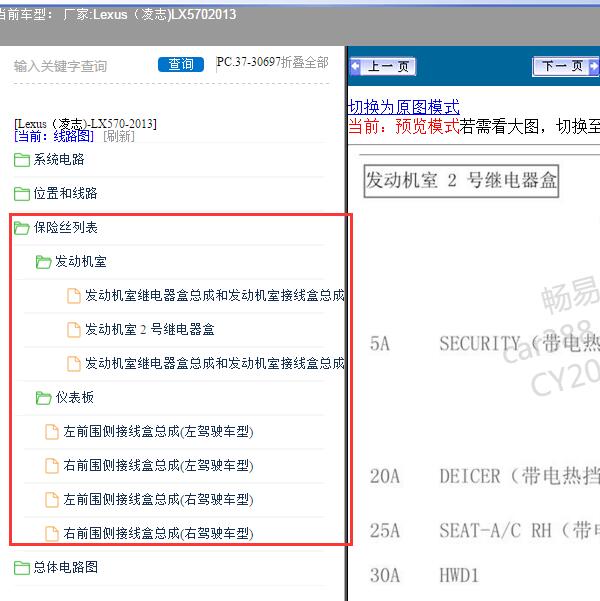Open 右前围侧接线盒总成(左驾驶车型)
Screen dimensions: 600x601
click(158, 465)
